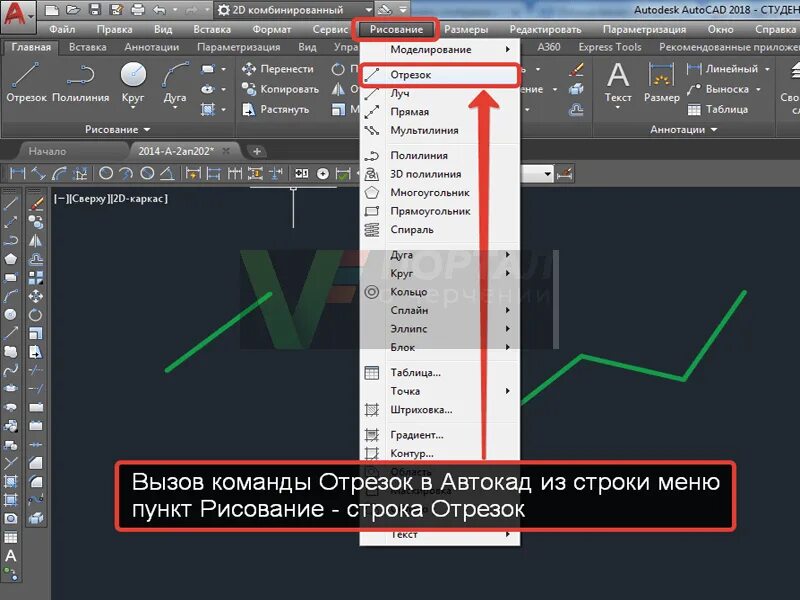Click the linear dimension icon in dimension toolbar
This screenshot has width=800, height=600.
tap(17, 173)
